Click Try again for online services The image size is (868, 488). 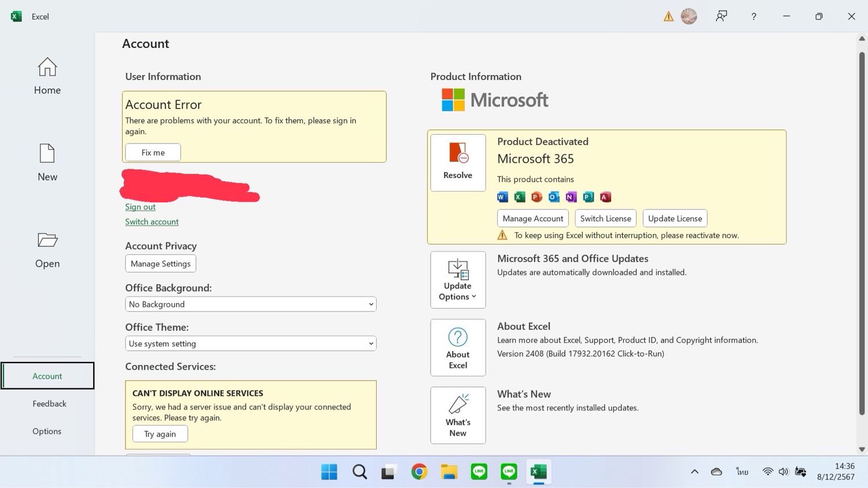(160, 434)
